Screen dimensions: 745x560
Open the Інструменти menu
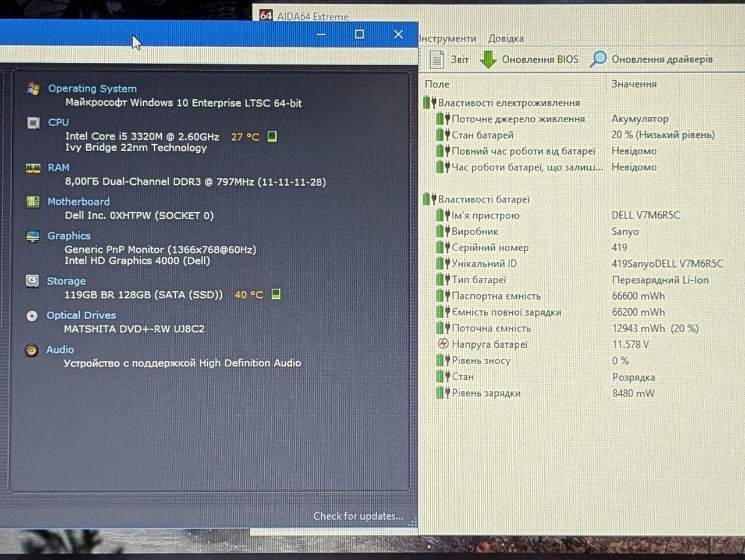coord(448,38)
